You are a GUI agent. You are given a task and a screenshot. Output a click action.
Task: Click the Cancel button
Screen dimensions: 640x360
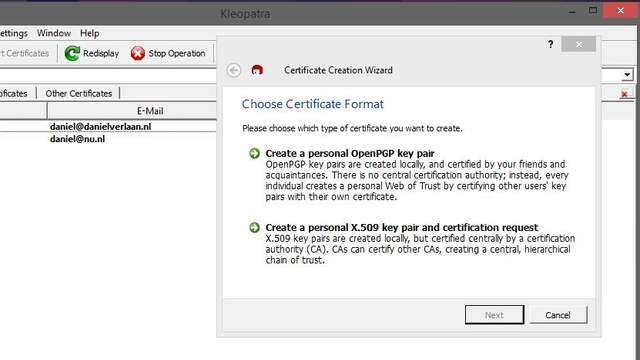point(558,315)
